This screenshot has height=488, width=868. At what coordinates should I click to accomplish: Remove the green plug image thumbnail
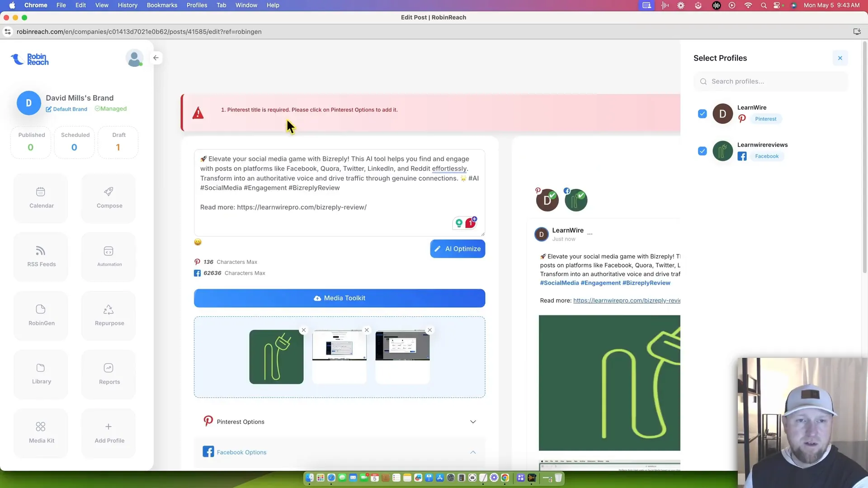(303, 330)
